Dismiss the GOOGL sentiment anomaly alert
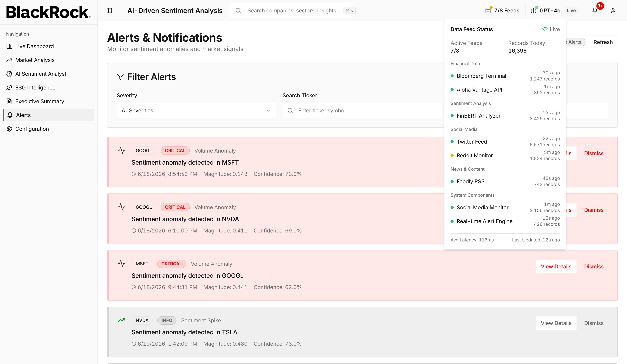This screenshot has width=627, height=364. click(594, 266)
